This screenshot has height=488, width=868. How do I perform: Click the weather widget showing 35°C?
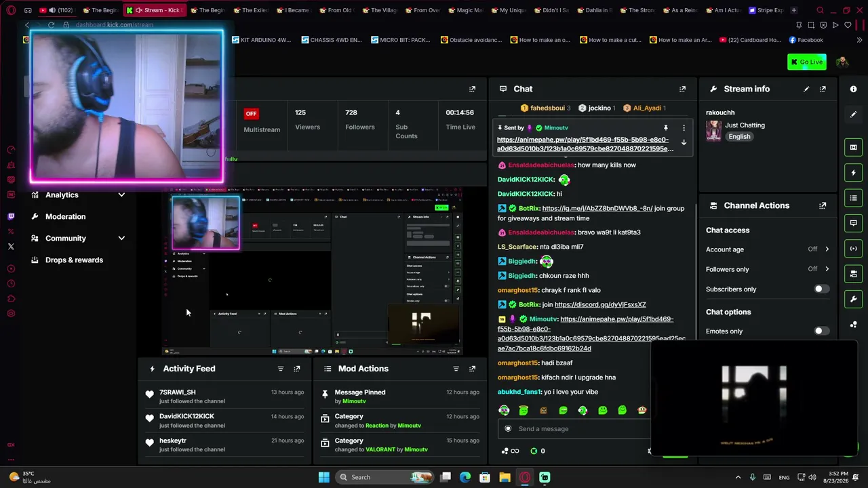click(30, 477)
